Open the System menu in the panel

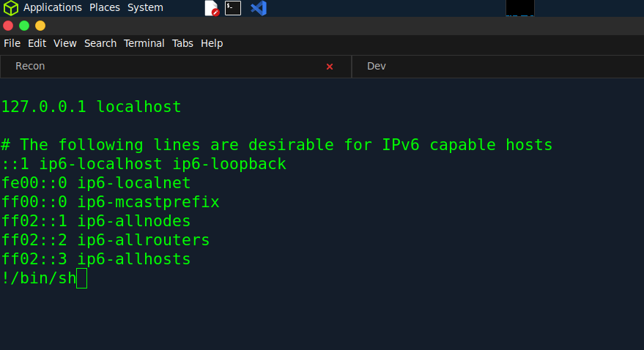(x=145, y=8)
